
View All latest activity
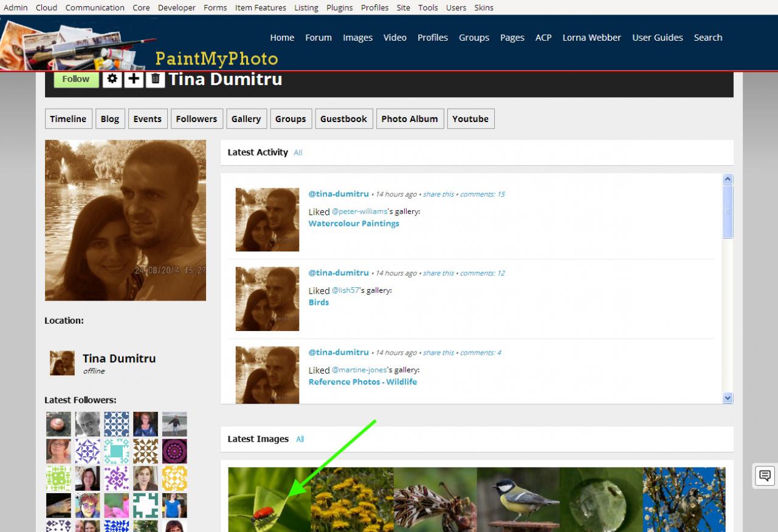[298, 153]
